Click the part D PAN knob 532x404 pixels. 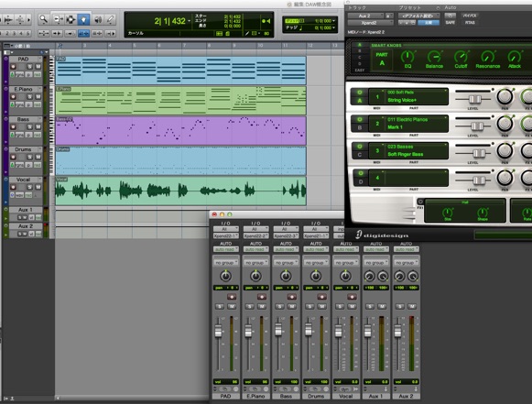click(505, 178)
